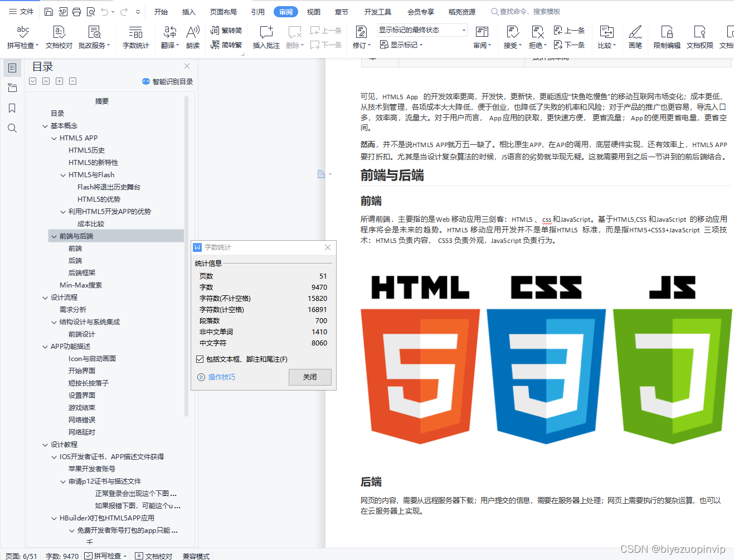Run 拼写检查 spelling check tool
Viewport: 734px width, 560px height.
23,37
